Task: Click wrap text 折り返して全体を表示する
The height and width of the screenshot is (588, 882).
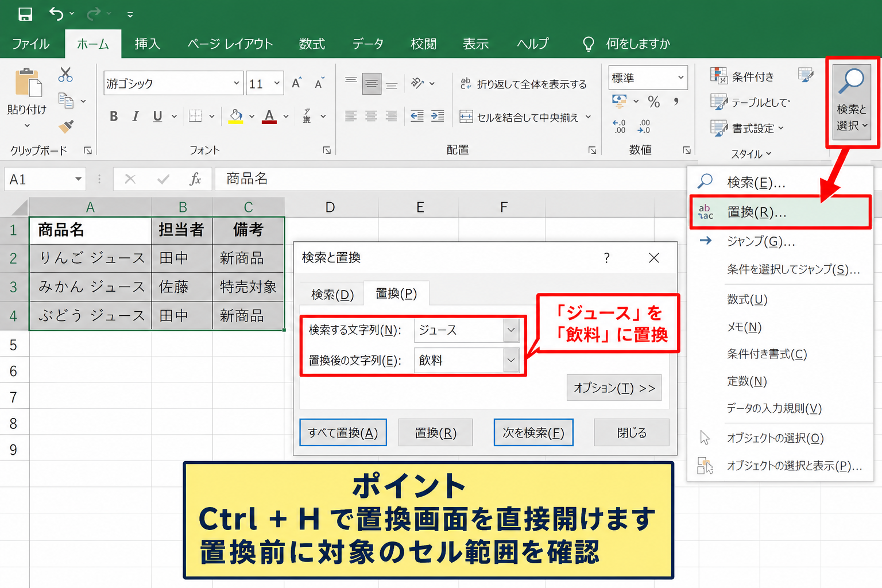Action: coord(524,84)
